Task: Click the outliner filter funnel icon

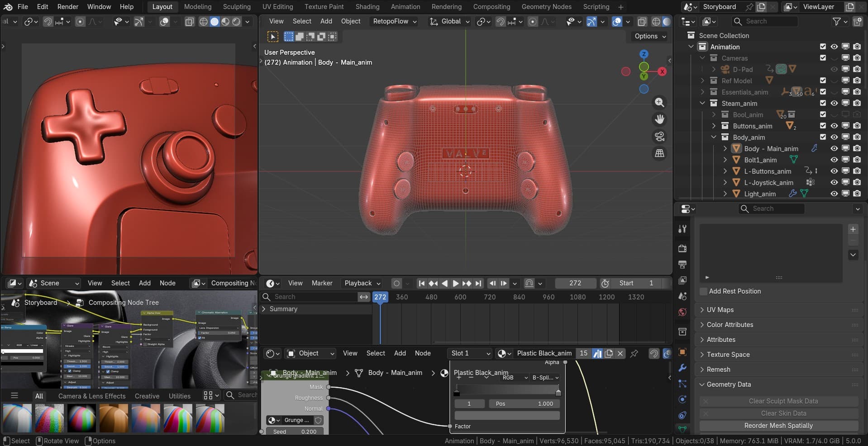Action: [x=837, y=21]
